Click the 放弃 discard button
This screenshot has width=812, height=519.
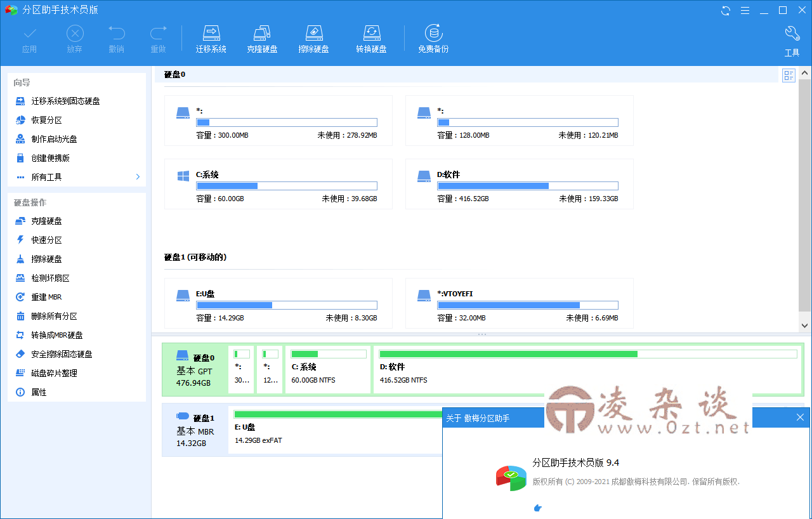[75, 39]
